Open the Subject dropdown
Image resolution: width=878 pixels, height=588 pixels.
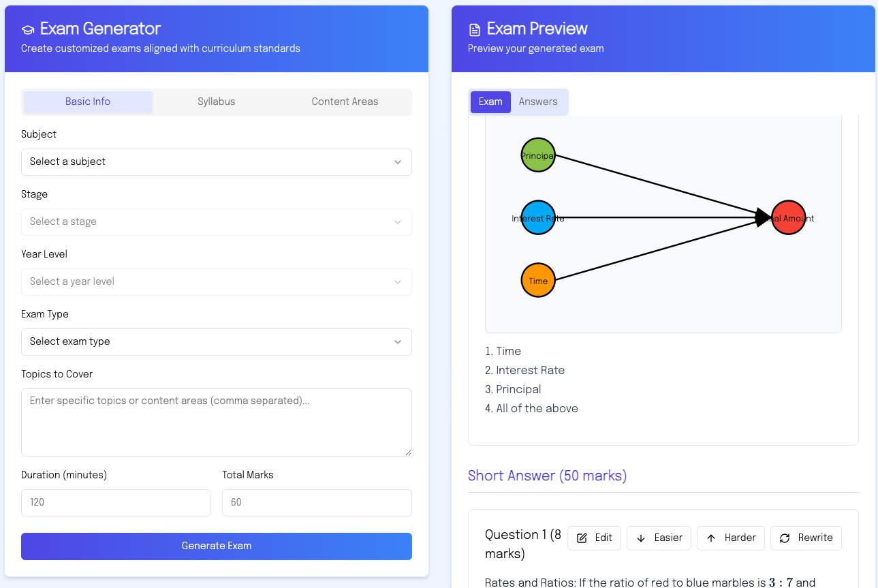(x=216, y=161)
